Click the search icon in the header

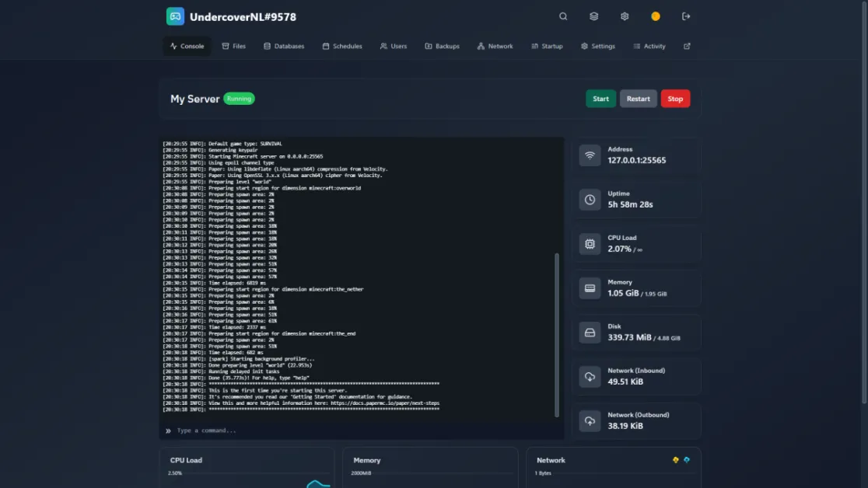[563, 16]
